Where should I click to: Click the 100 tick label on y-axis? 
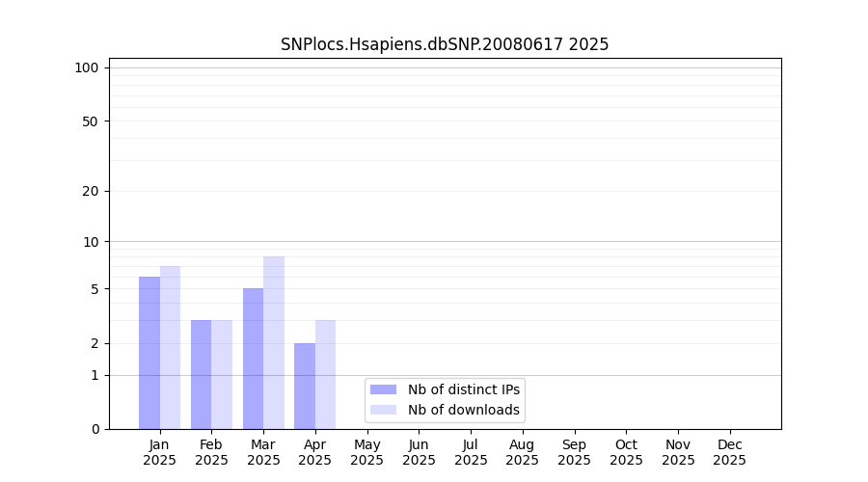point(87,67)
